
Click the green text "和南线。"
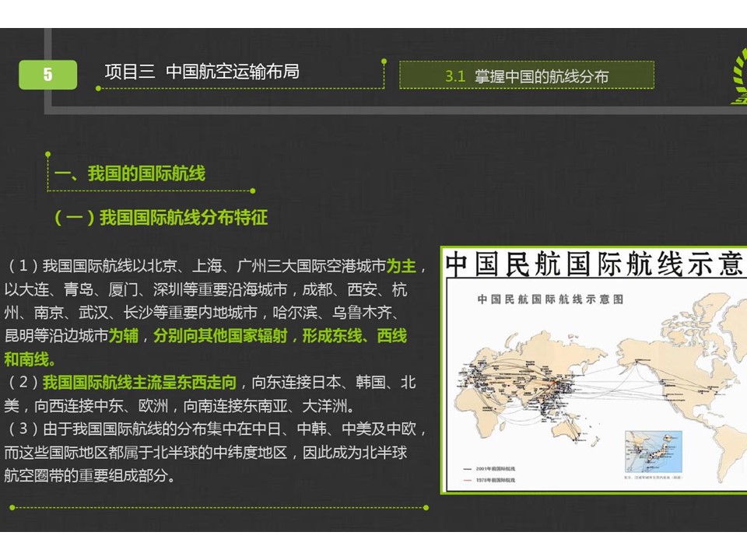point(30,359)
